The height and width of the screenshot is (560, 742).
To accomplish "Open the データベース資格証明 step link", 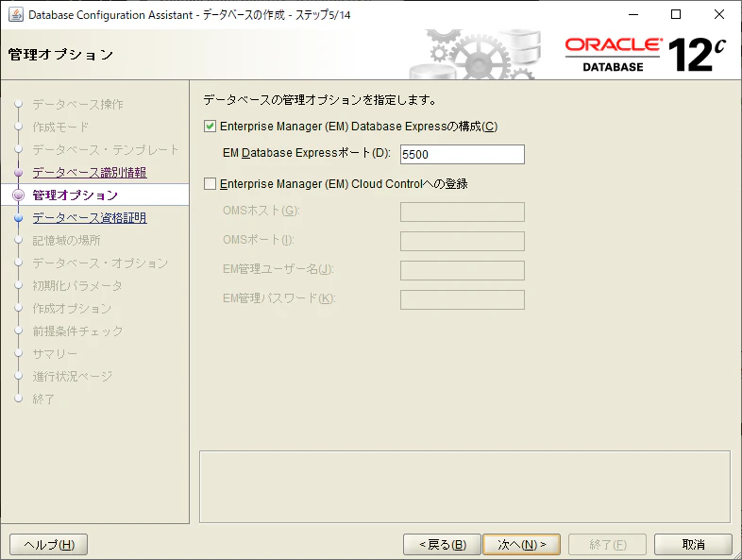I will coord(90,218).
